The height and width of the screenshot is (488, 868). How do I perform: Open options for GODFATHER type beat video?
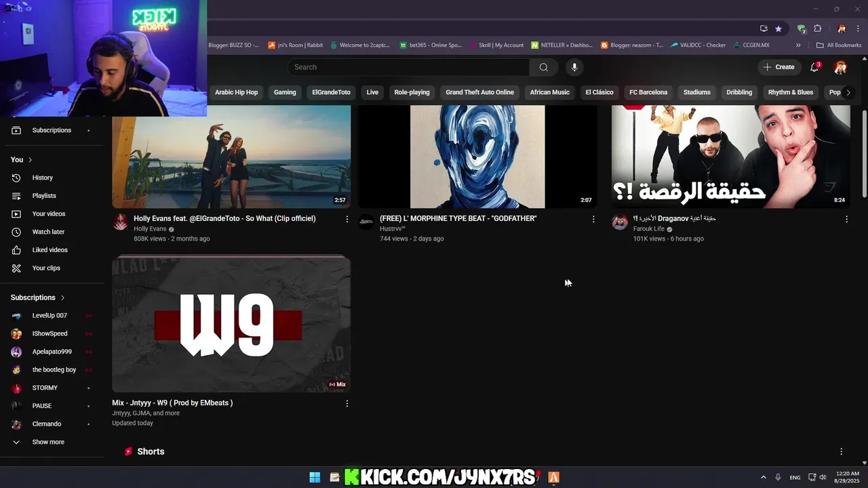tap(593, 219)
